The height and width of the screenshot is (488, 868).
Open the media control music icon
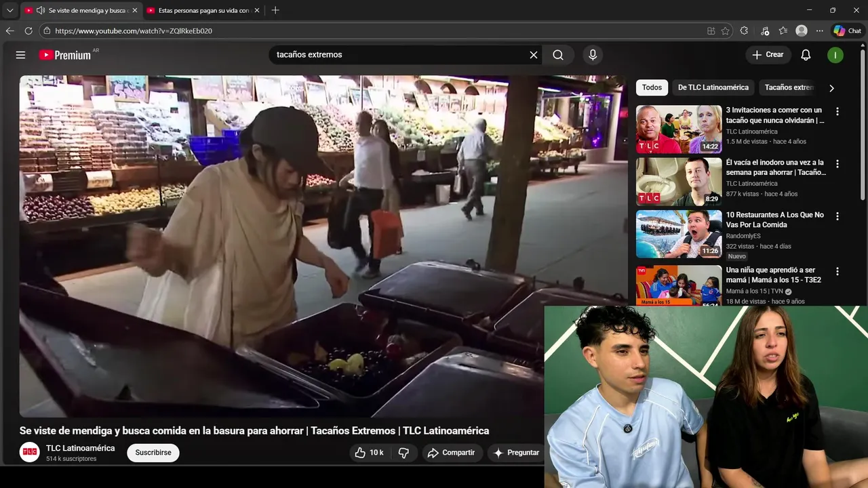765,30
